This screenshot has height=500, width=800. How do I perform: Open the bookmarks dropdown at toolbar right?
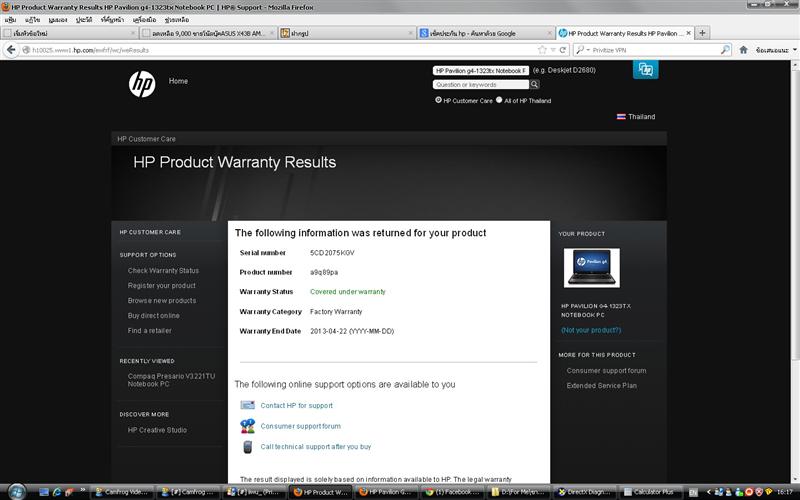(776, 50)
